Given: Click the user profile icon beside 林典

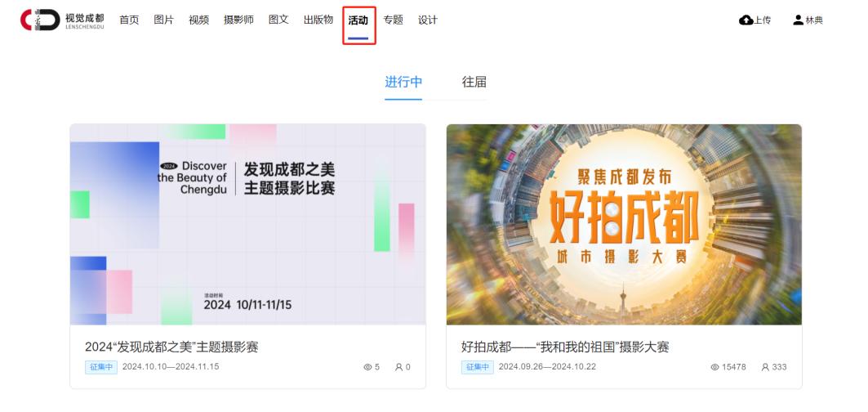Looking at the screenshot, I should (798, 20).
